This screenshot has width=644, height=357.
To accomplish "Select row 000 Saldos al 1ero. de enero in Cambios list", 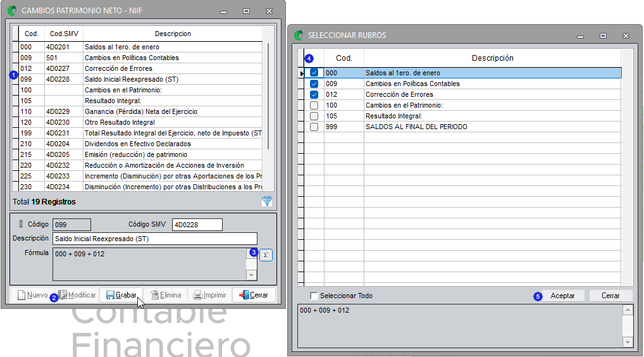I will 140,47.
